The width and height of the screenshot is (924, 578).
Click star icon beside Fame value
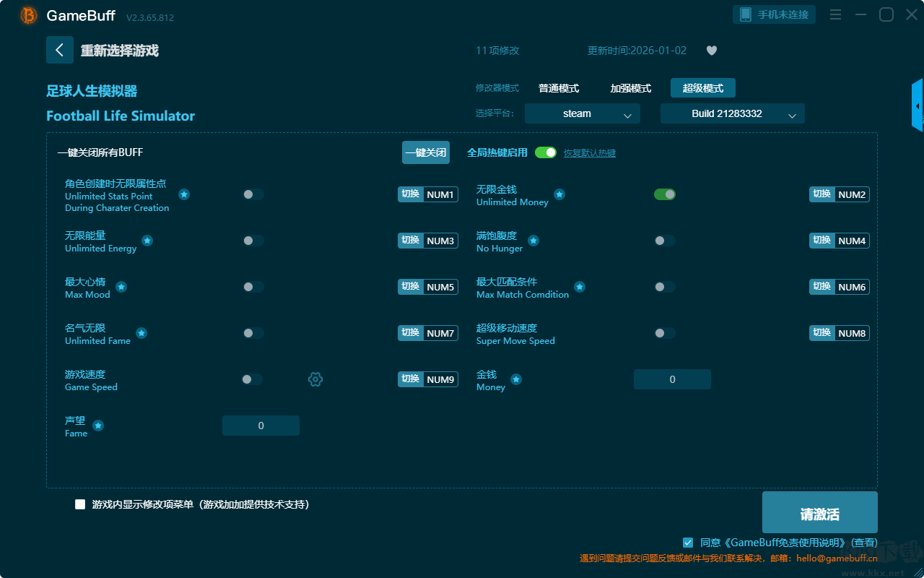(98, 426)
